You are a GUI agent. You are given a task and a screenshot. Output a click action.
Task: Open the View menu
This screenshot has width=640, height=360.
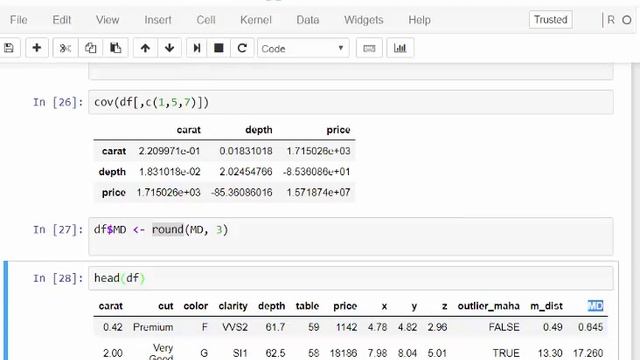click(107, 20)
